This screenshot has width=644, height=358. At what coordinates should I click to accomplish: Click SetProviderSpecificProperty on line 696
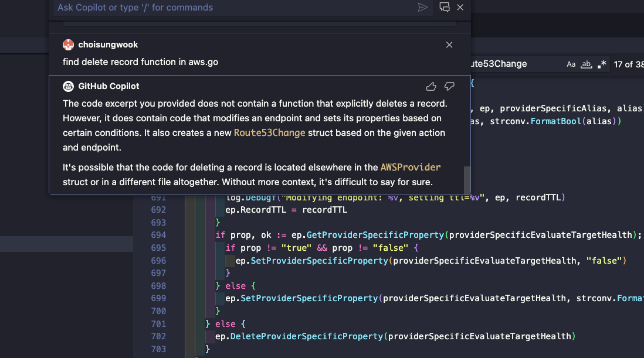point(320,261)
